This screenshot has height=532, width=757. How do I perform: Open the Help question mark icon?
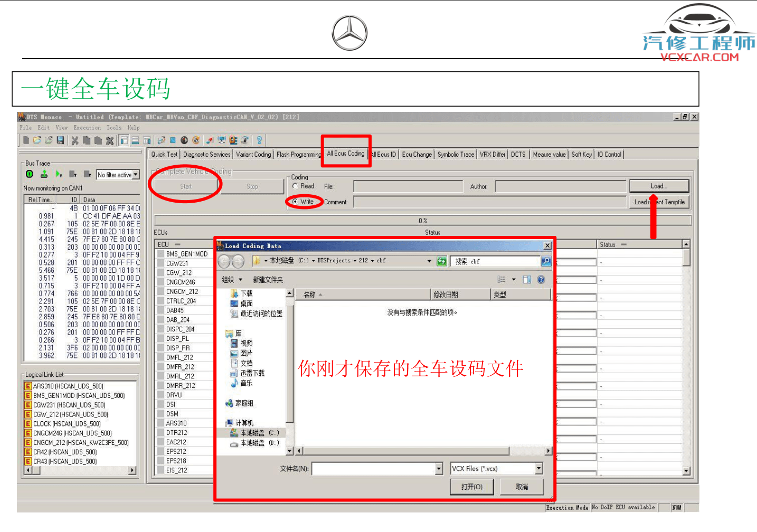[x=259, y=140]
